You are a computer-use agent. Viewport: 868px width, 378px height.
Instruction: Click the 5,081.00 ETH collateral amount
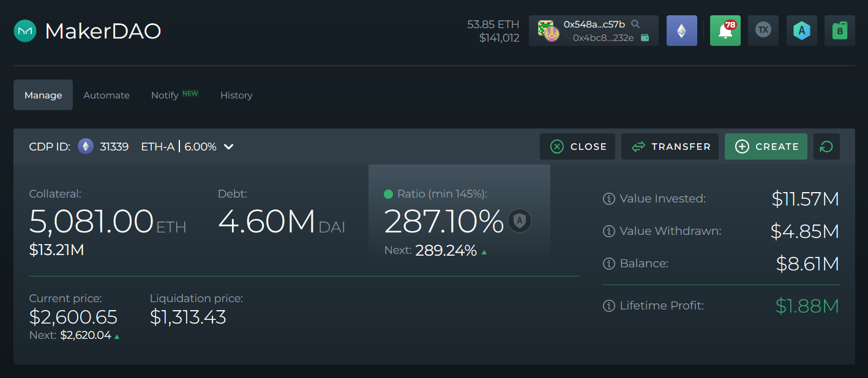(108, 221)
